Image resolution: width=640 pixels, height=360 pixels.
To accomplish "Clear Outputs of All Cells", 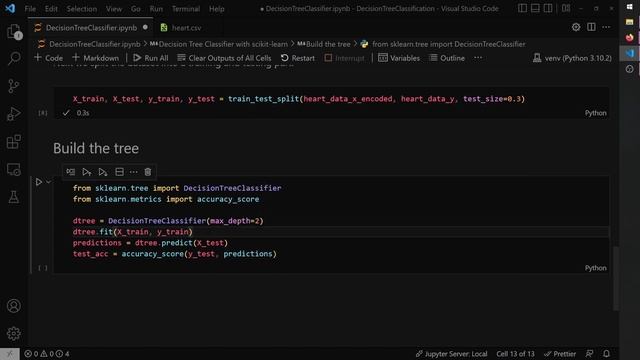I will tap(224, 58).
